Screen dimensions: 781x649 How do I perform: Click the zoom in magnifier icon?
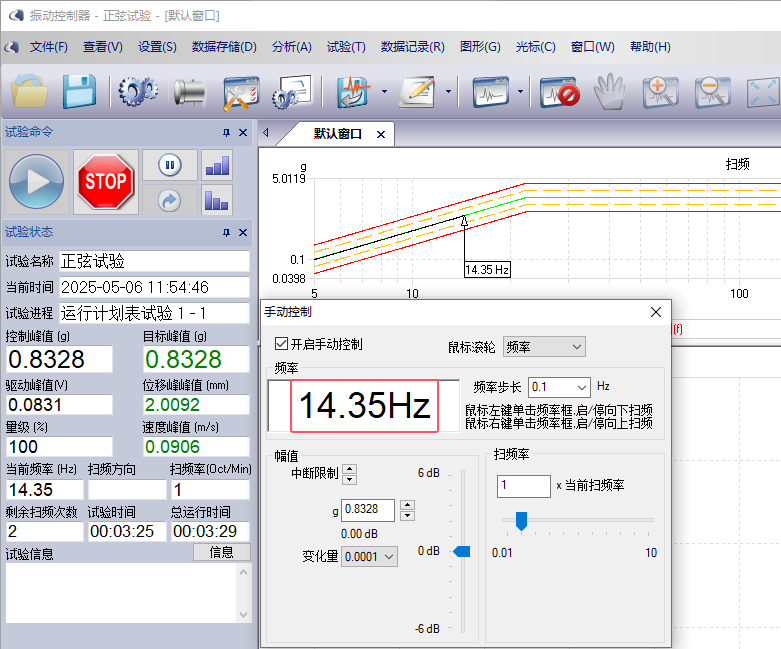(660, 92)
